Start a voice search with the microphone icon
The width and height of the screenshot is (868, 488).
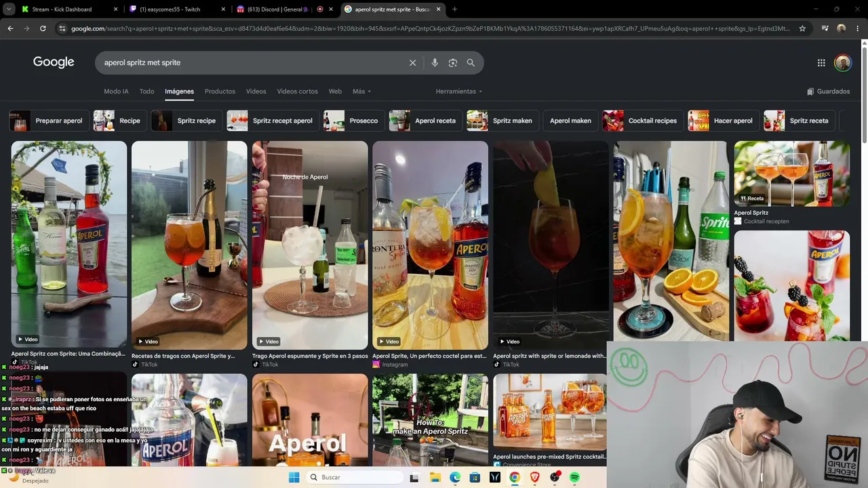[435, 62]
